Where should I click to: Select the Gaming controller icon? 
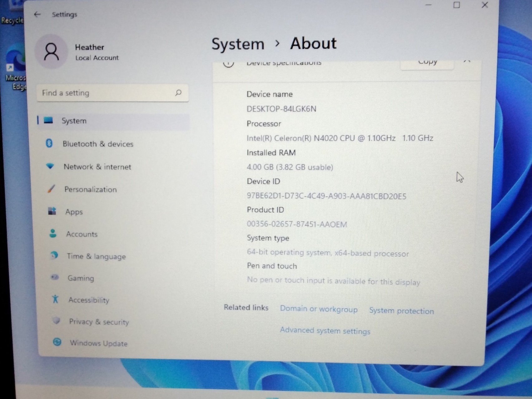point(55,277)
